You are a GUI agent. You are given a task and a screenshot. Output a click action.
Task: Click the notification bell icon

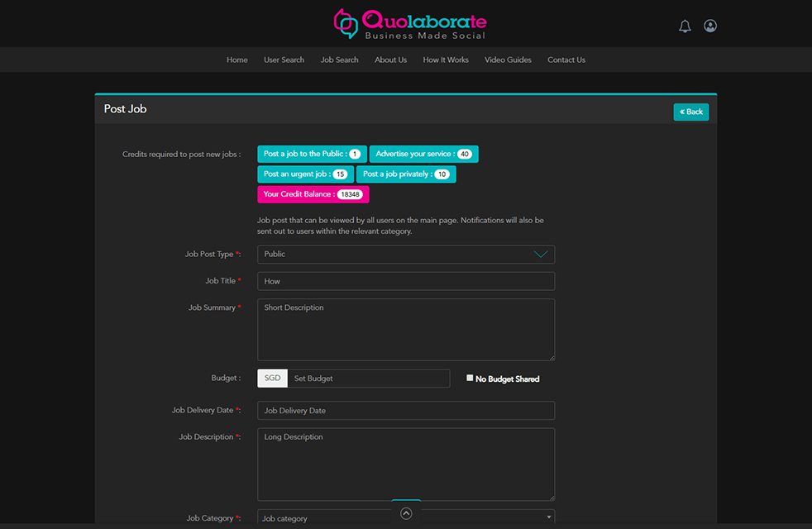click(685, 26)
